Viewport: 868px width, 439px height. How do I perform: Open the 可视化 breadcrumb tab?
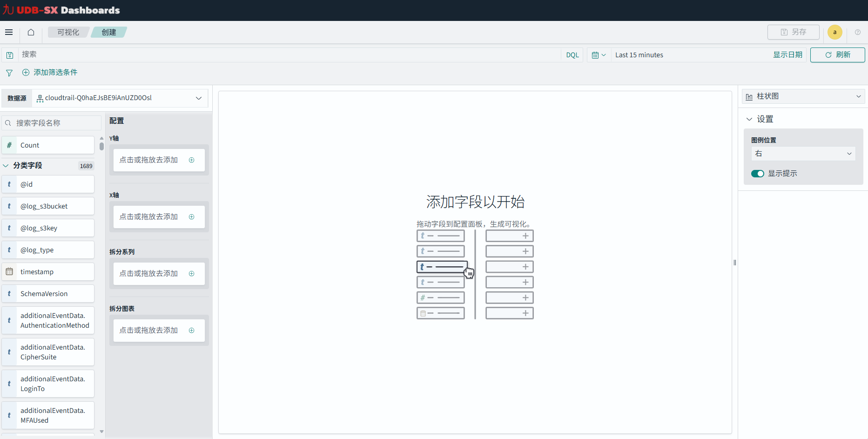point(68,32)
